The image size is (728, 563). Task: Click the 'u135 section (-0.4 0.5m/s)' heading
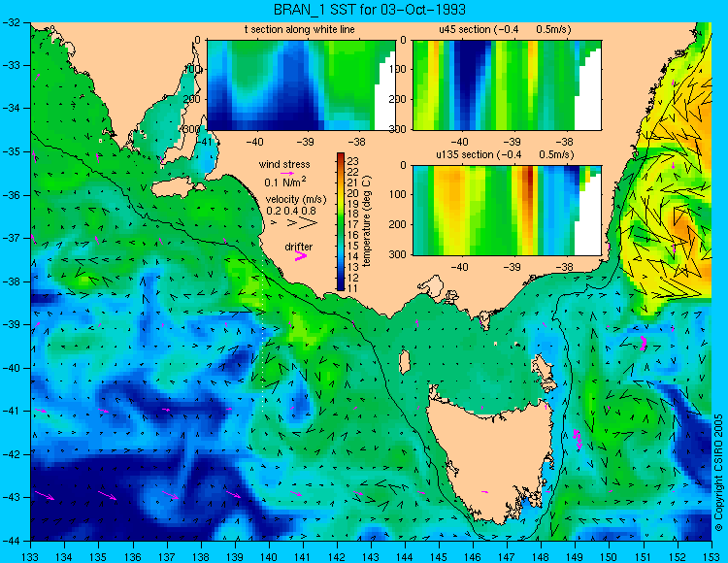click(505, 154)
